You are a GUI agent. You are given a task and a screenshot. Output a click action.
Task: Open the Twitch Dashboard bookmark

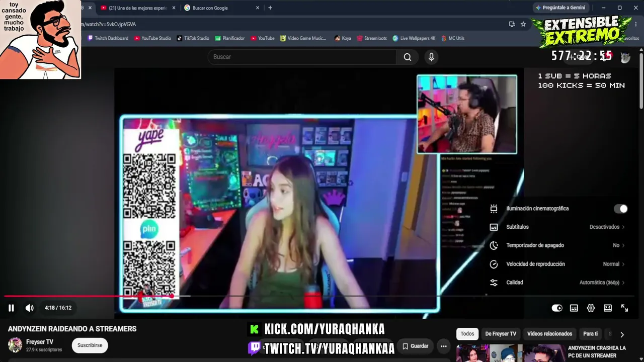[108, 38]
